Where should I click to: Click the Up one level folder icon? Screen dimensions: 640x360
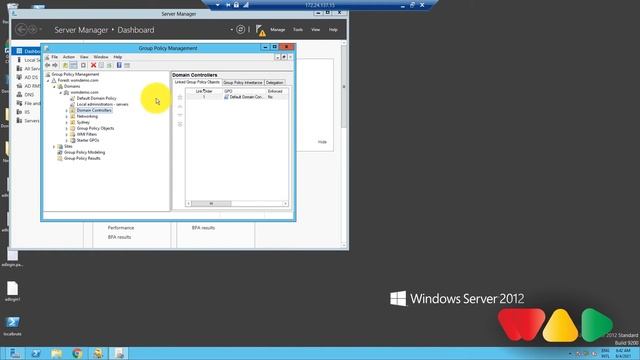point(65,65)
